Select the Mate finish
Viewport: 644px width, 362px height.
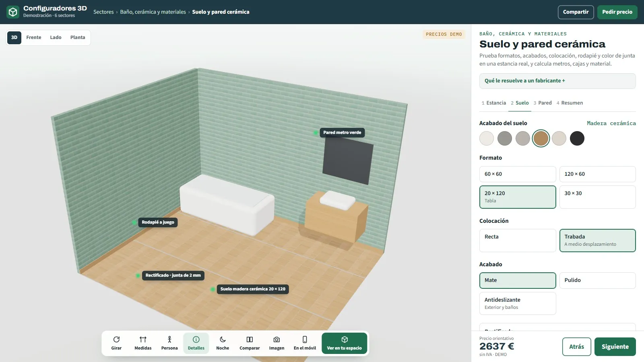518,280
